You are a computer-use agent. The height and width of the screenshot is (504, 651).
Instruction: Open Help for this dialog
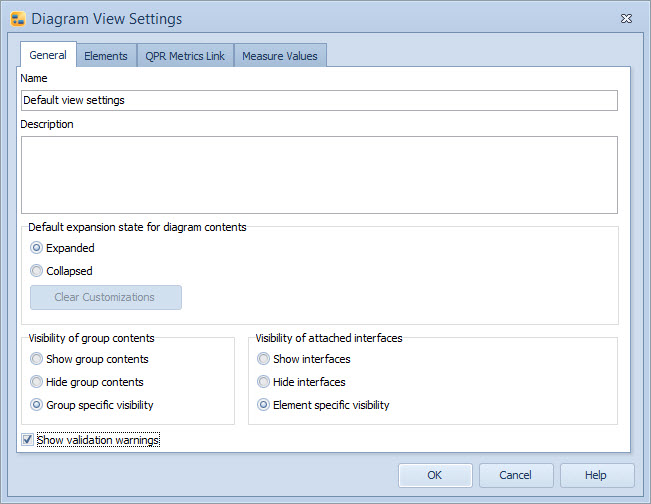(597, 475)
